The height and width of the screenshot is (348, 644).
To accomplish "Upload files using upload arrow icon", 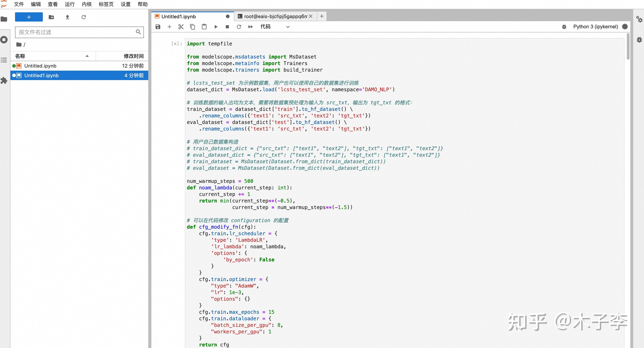I will [67, 17].
